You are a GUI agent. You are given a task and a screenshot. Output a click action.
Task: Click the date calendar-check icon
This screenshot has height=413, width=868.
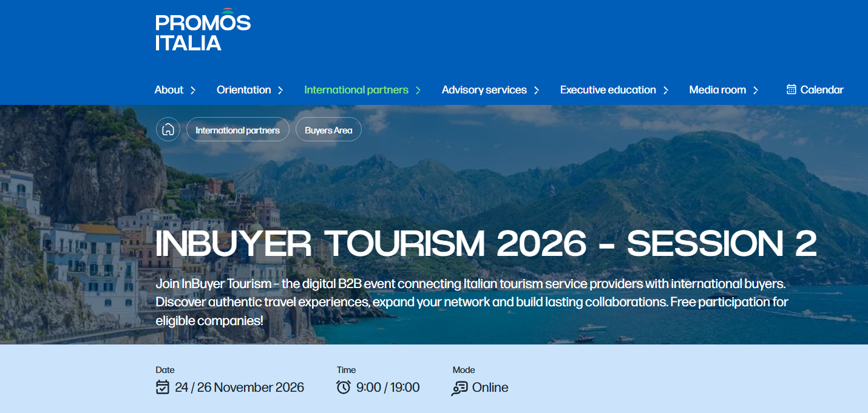(162, 387)
